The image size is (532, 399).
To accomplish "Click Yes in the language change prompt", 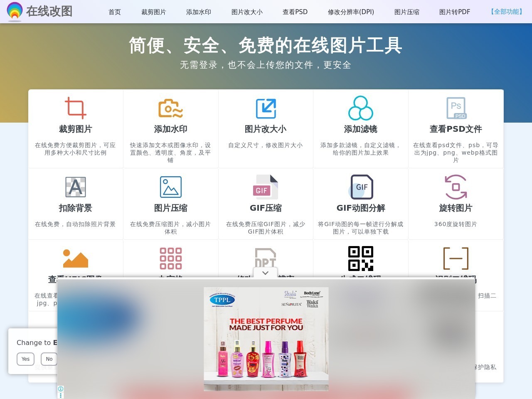I will [25, 359].
